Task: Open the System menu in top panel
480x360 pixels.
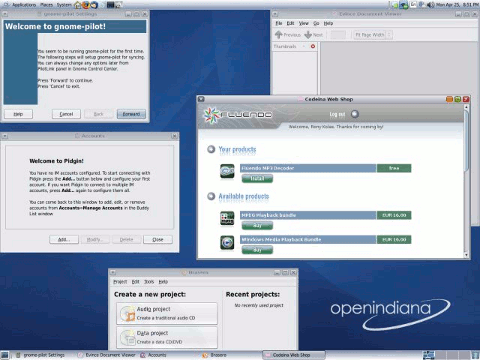Action: coord(64,5)
